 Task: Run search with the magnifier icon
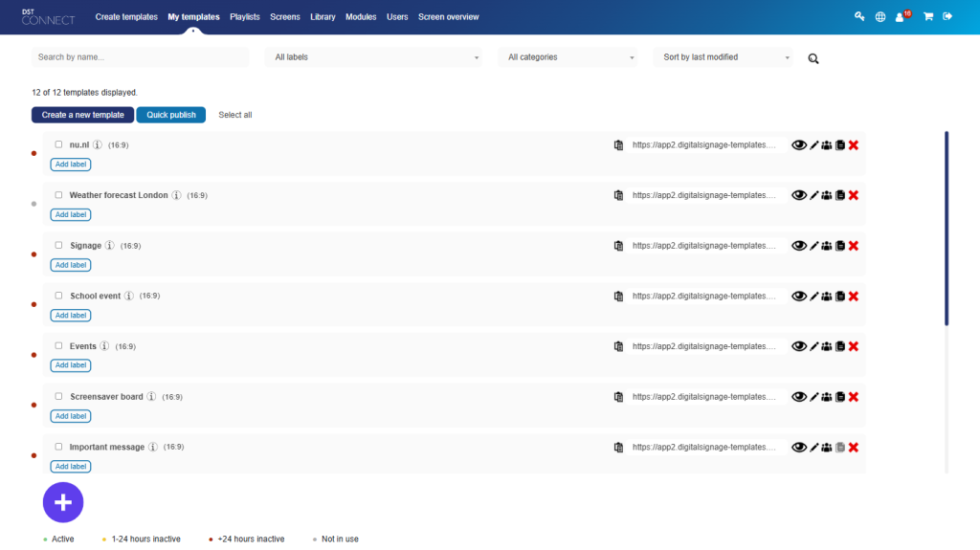click(813, 58)
